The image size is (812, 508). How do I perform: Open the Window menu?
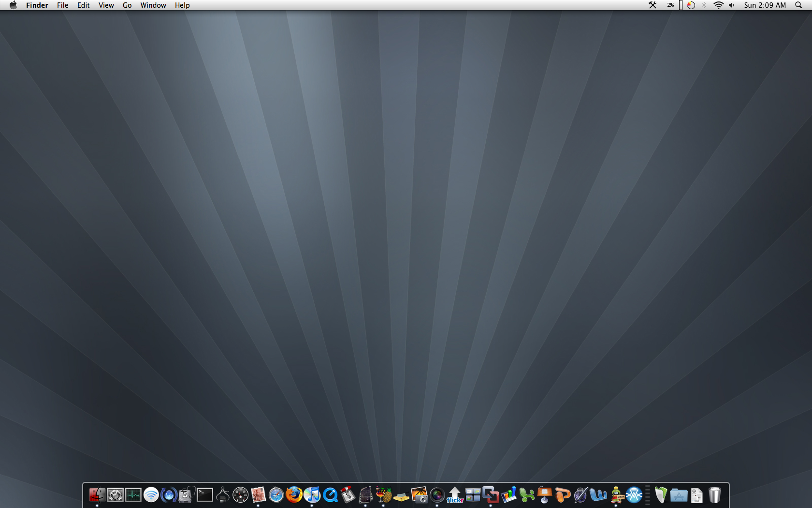tap(153, 5)
